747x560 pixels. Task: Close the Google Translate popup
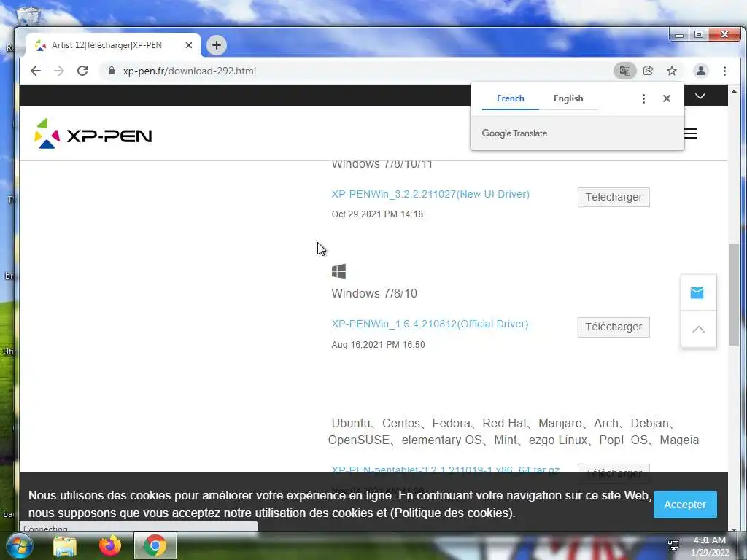pos(667,98)
